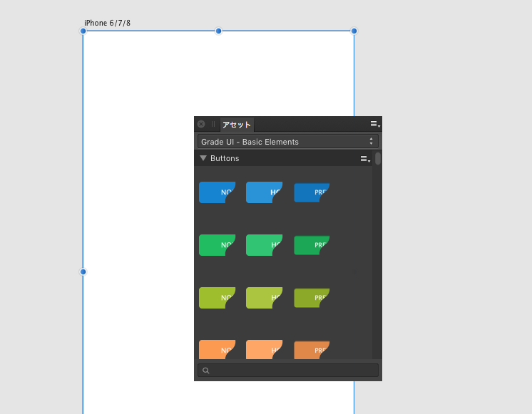Viewport: 532px width, 414px height.
Task: Click the assets panel scrollbar thumb
Action: [378, 159]
